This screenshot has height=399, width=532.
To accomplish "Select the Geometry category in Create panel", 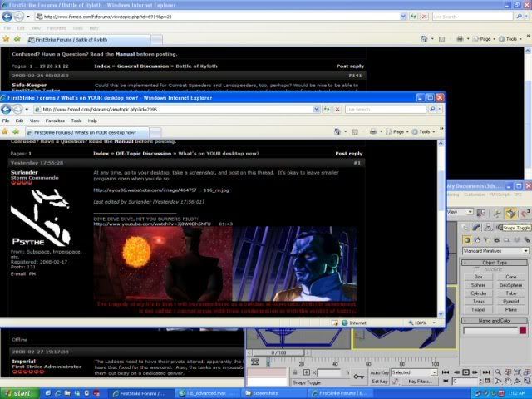I will 467,240.
